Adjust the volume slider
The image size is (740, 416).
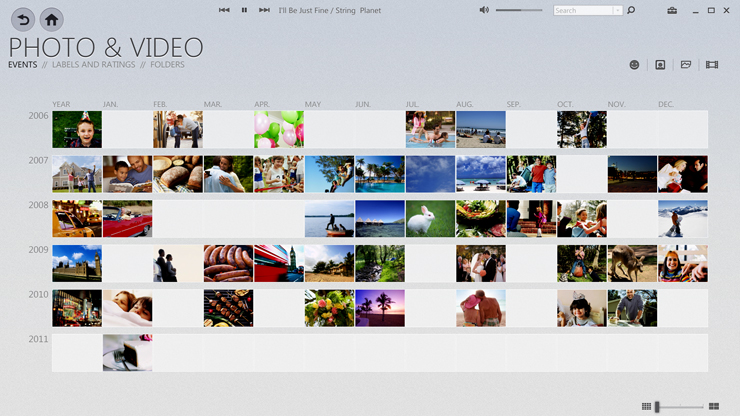[518, 10]
